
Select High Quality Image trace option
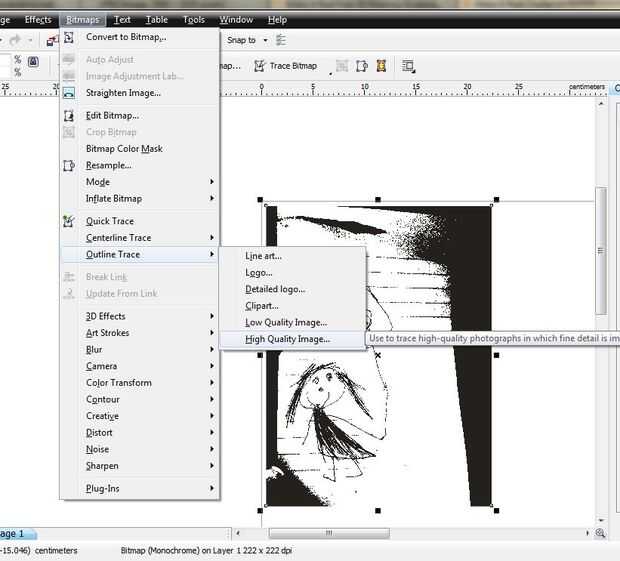pyautogui.click(x=287, y=339)
